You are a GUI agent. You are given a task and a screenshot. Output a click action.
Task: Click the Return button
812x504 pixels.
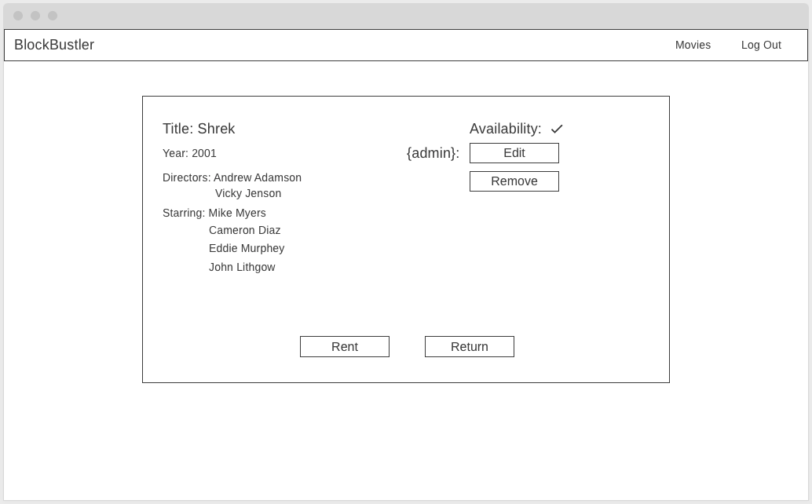pos(469,347)
